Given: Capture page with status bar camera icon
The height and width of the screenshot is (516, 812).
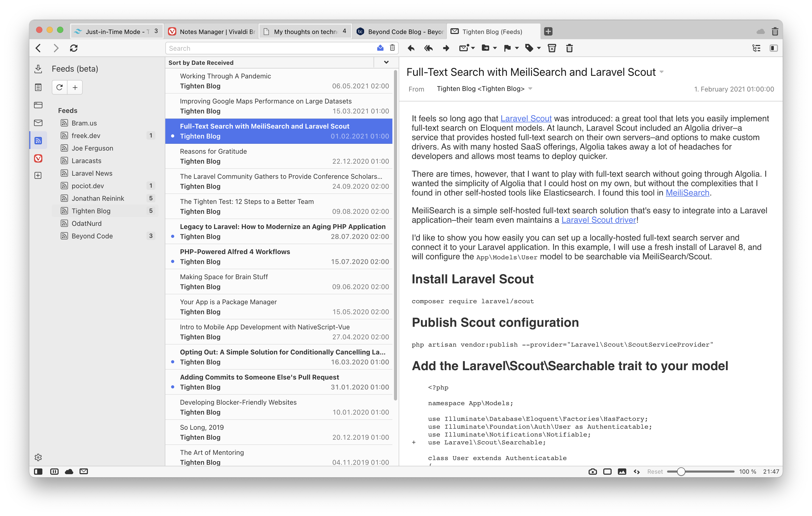Looking at the screenshot, I should tap(593, 472).
